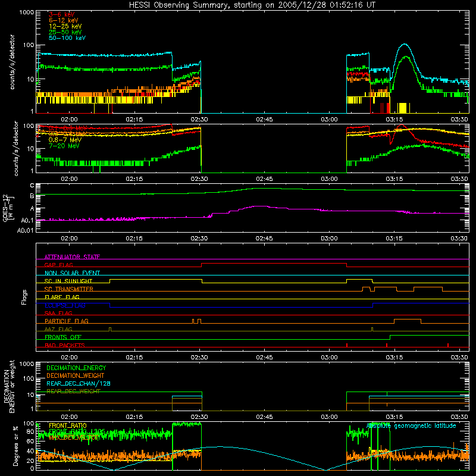This screenshot has width=476, height=476.
Task: Select the SC_IN_SUNLIGHT flag label
Action: pos(68,281)
